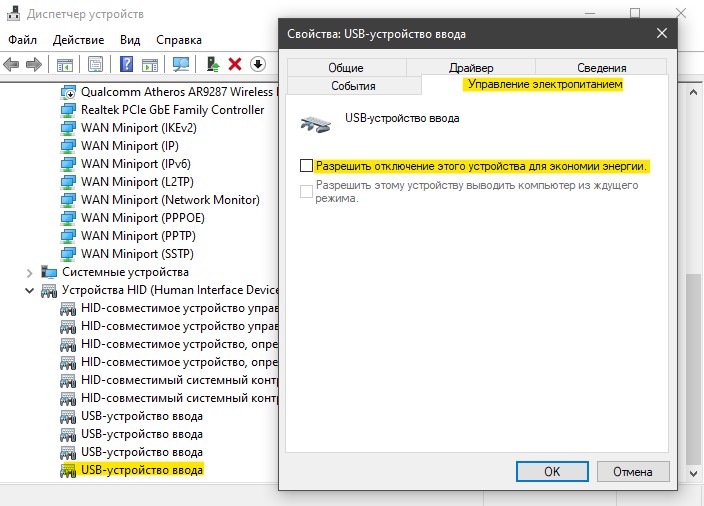Click the red X Uninstall device icon
The height and width of the screenshot is (506, 704).
coord(235,64)
